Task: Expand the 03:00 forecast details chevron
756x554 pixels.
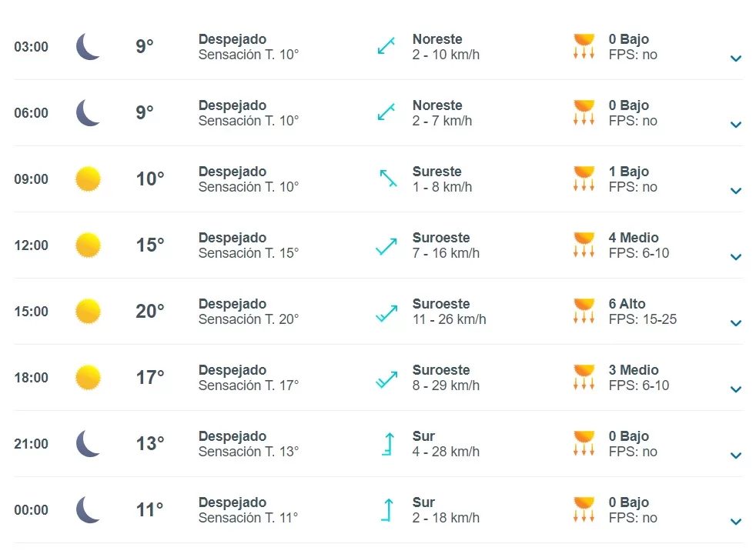Action: 736,58
